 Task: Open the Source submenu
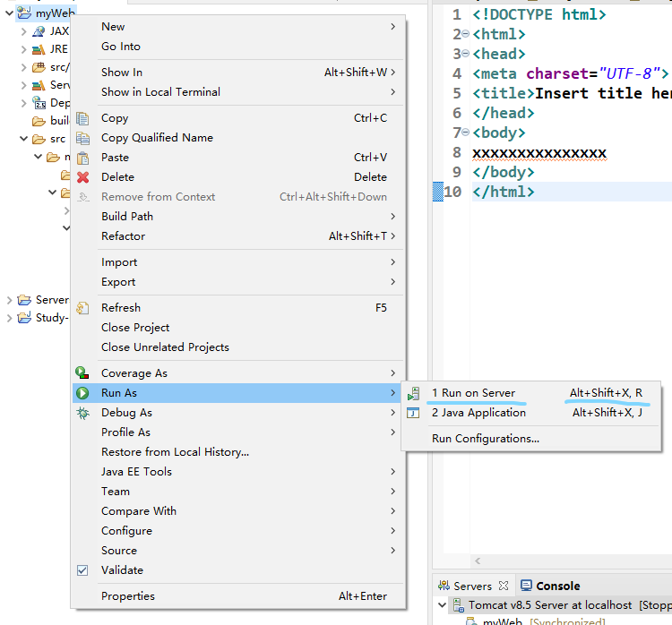click(238, 551)
